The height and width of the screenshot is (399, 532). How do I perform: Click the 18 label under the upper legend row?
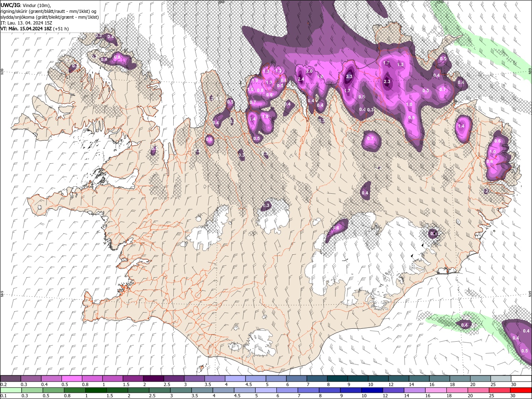click(x=452, y=384)
